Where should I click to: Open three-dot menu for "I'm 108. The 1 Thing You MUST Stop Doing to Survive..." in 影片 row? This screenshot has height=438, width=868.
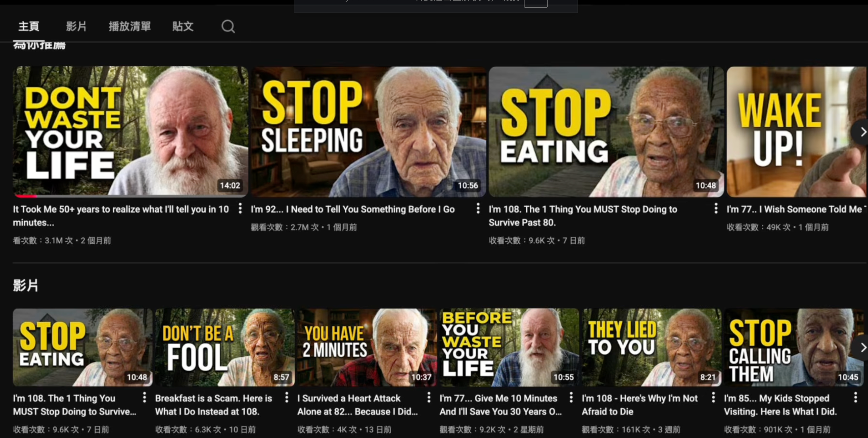click(x=144, y=398)
